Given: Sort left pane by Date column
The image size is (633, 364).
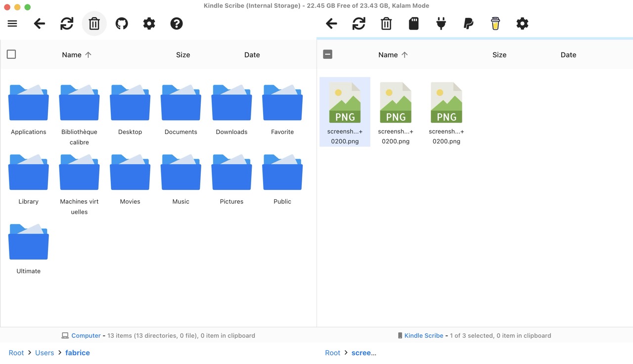Looking at the screenshot, I should point(252,55).
